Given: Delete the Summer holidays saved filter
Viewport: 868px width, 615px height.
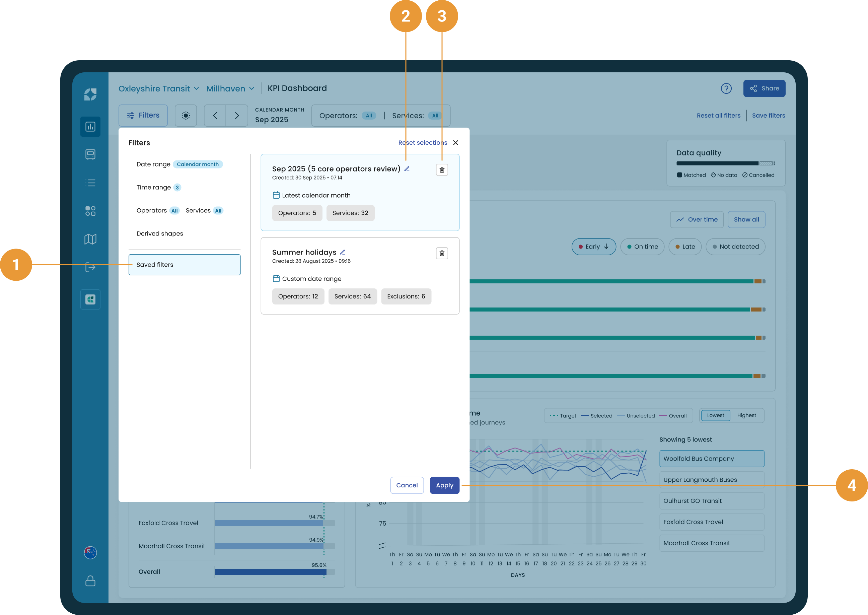Looking at the screenshot, I should pyautogui.click(x=442, y=253).
